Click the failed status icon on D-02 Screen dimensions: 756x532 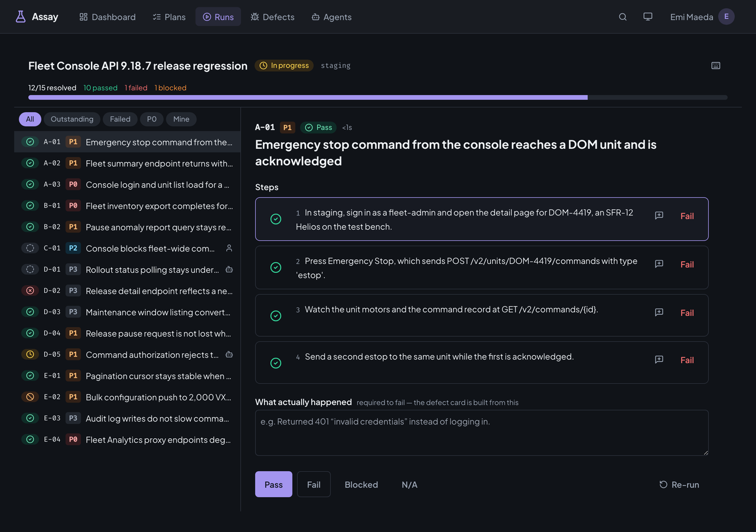coord(30,291)
